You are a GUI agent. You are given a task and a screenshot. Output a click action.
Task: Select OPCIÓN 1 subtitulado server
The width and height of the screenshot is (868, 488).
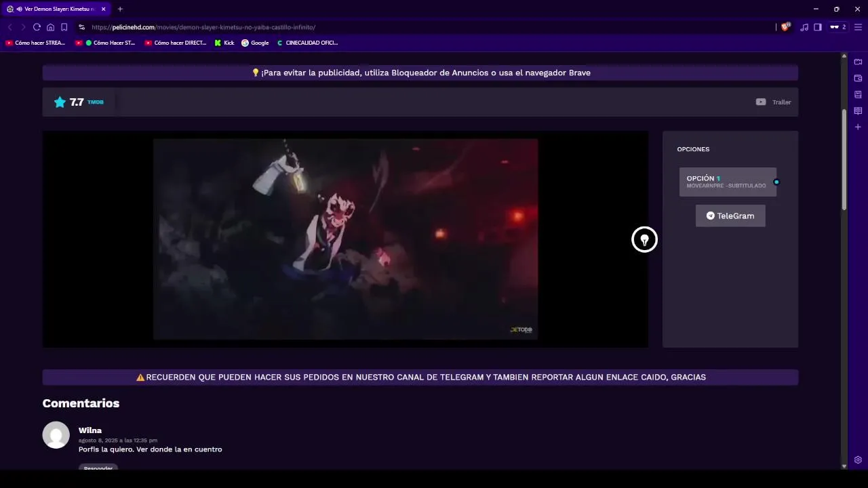pos(728,182)
